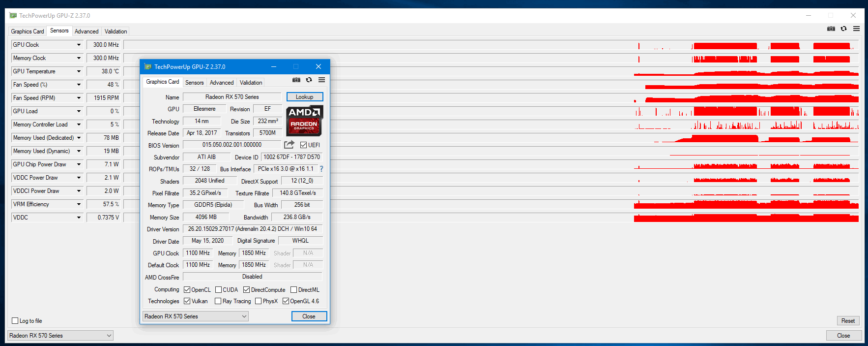Open Memory Used (Dedicated) dropdown arrow

coord(79,138)
